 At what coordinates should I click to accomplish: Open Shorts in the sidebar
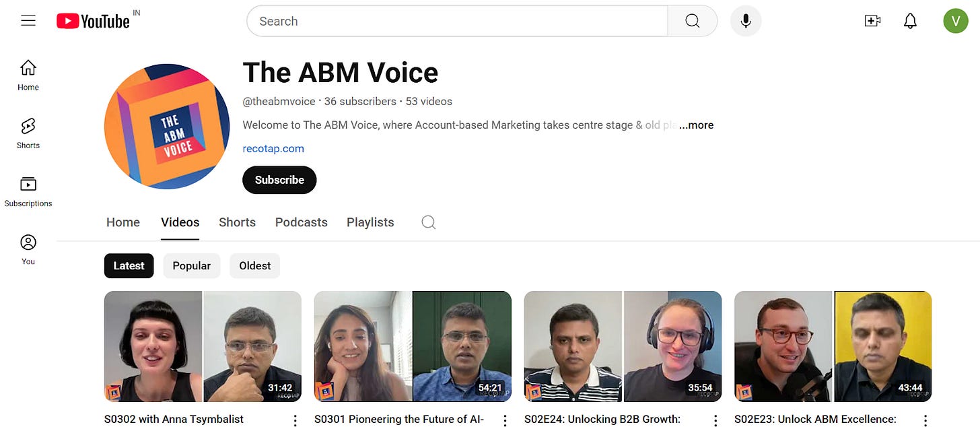tap(28, 133)
